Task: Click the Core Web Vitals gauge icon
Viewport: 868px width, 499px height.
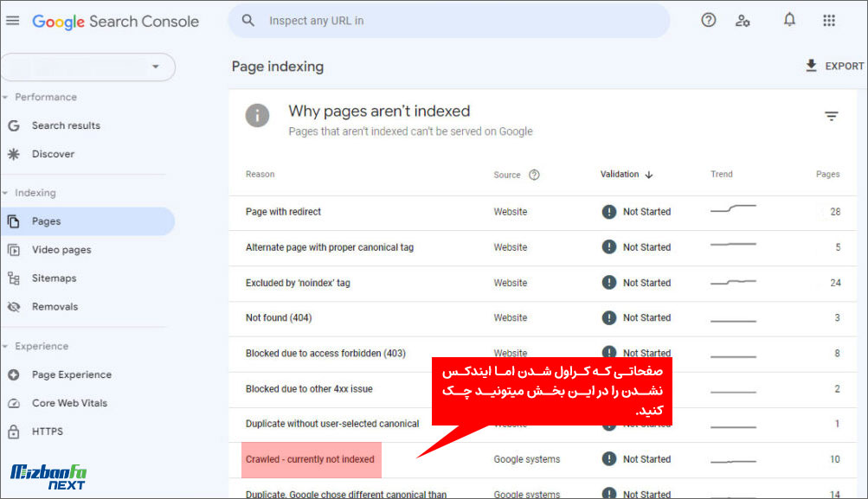Action: pos(14,403)
